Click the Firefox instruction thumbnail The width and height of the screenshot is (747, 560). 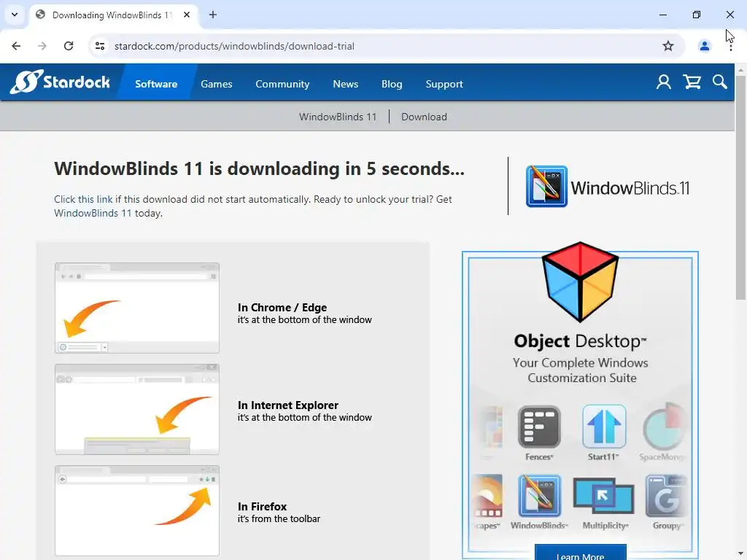(137, 510)
